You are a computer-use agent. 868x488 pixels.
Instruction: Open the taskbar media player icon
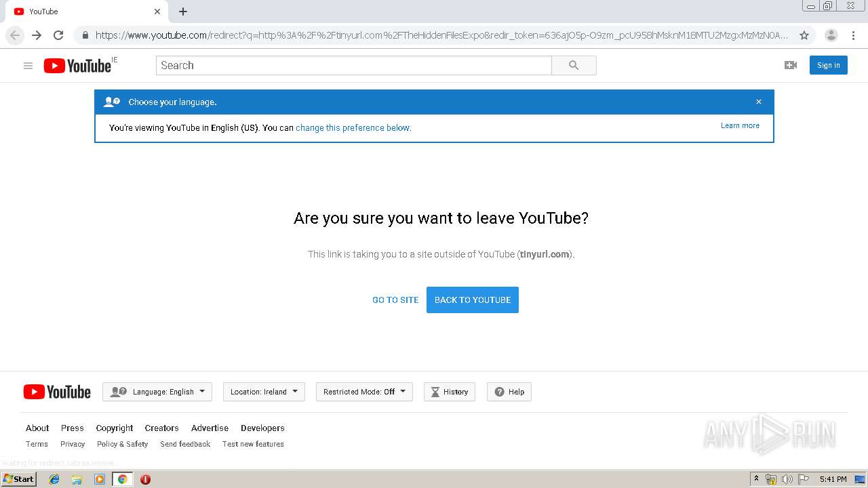point(100,479)
